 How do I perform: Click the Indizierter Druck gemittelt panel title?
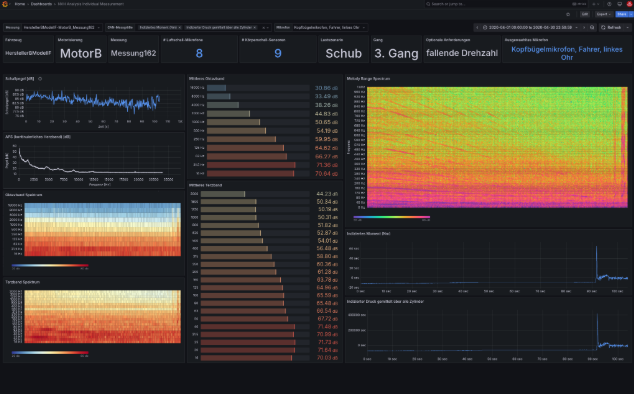pyautogui.click(x=385, y=302)
